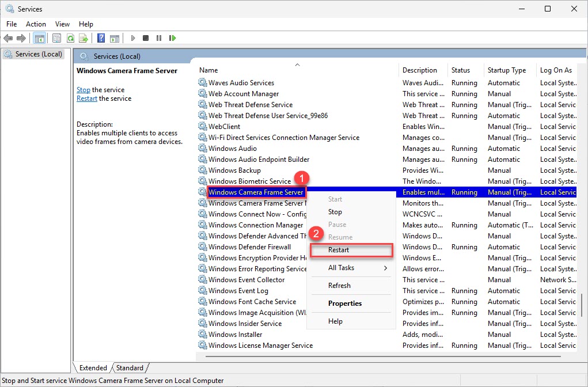Image resolution: width=588 pixels, height=387 pixels.
Task: Click the Restart the service link
Action: pos(86,98)
